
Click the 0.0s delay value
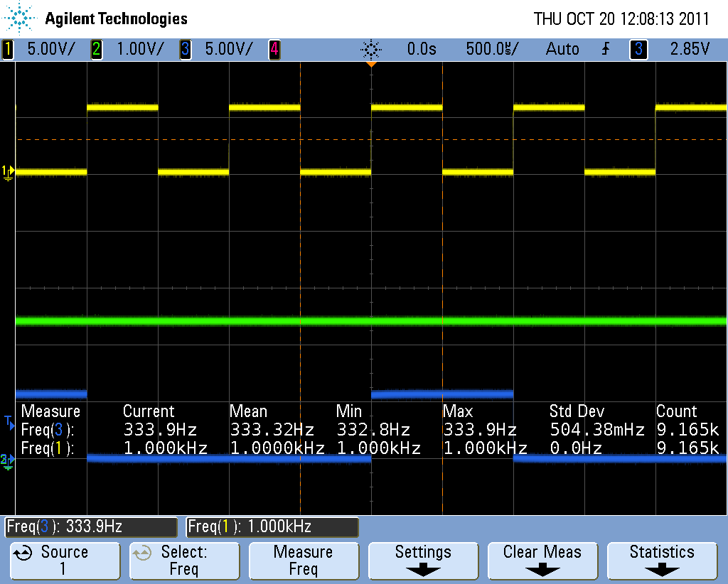click(422, 49)
